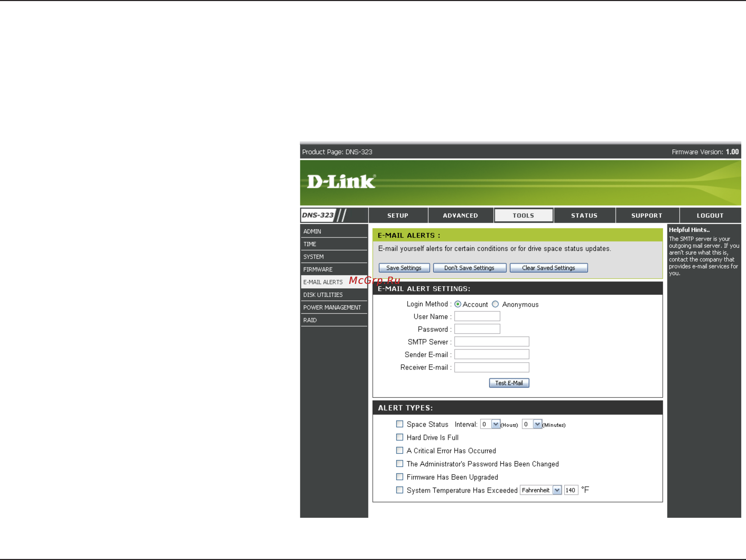Open RAID in the sidebar
Viewport: 746px width, 560px height.
click(x=334, y=320)
